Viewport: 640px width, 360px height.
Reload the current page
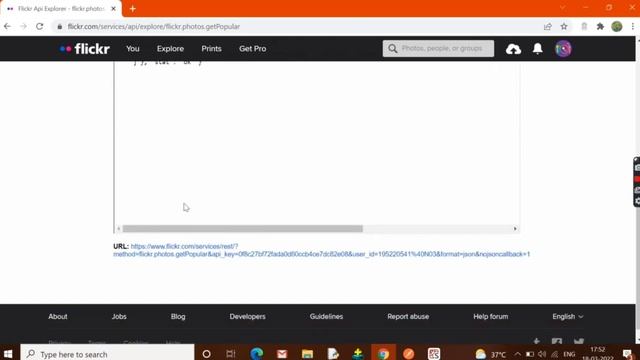pyautogui.click(x=40, y=27)
